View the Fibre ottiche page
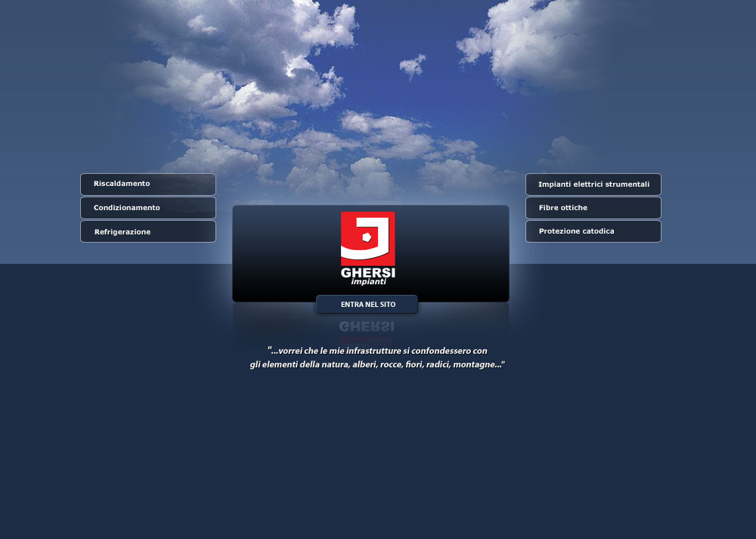756x539 pixels. pos(593,208)
